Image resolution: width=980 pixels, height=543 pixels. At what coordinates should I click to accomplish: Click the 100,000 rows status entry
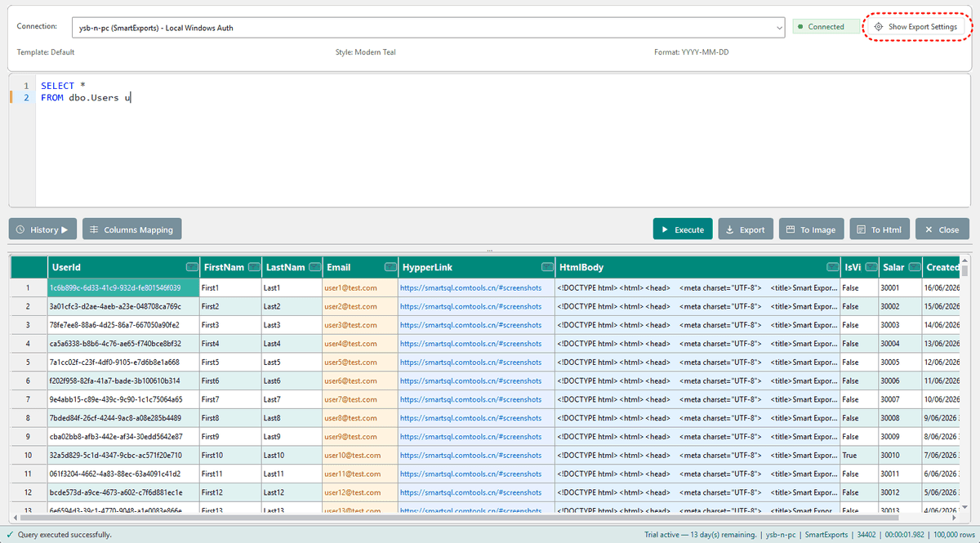952,535
